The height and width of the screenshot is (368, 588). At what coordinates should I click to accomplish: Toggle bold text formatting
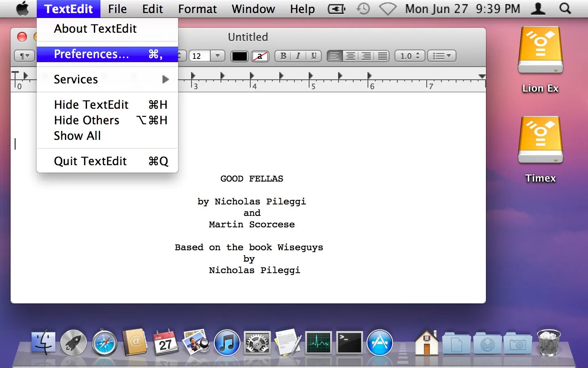(283, 56)
